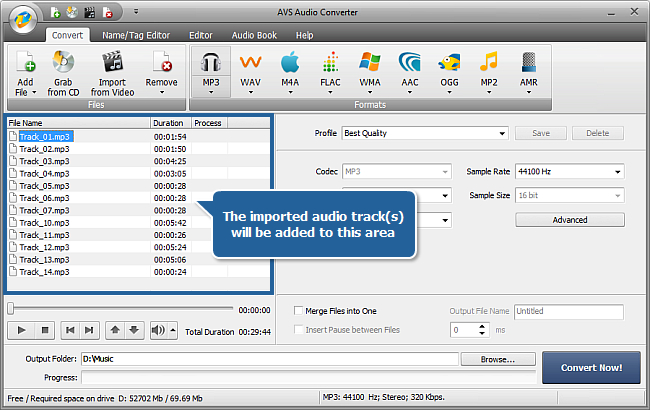Viewport: 650px width, 410px height.
Task: Stop playback with the Stop button
Action: (x=45, y=330)
